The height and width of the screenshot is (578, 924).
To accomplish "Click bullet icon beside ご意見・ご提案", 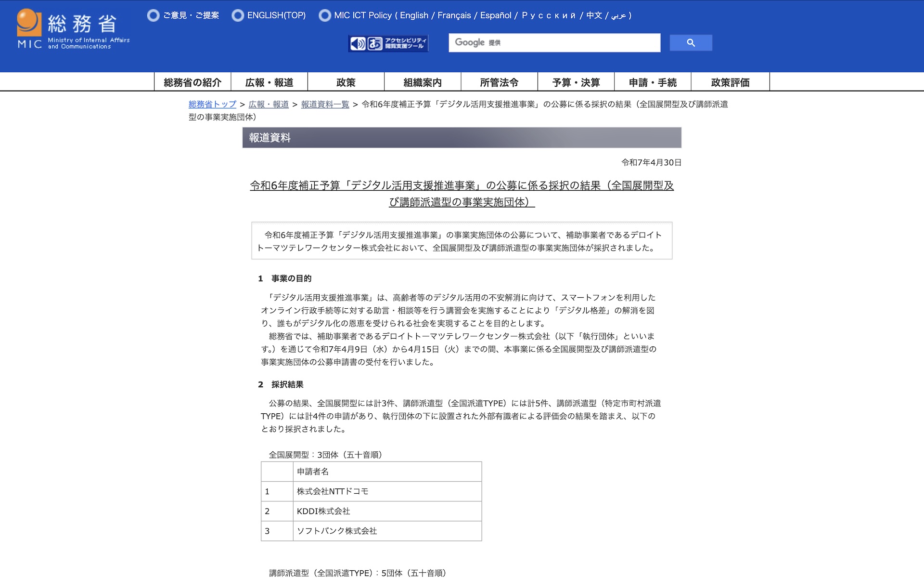I will pyautogui.click(x=153, y=15).
